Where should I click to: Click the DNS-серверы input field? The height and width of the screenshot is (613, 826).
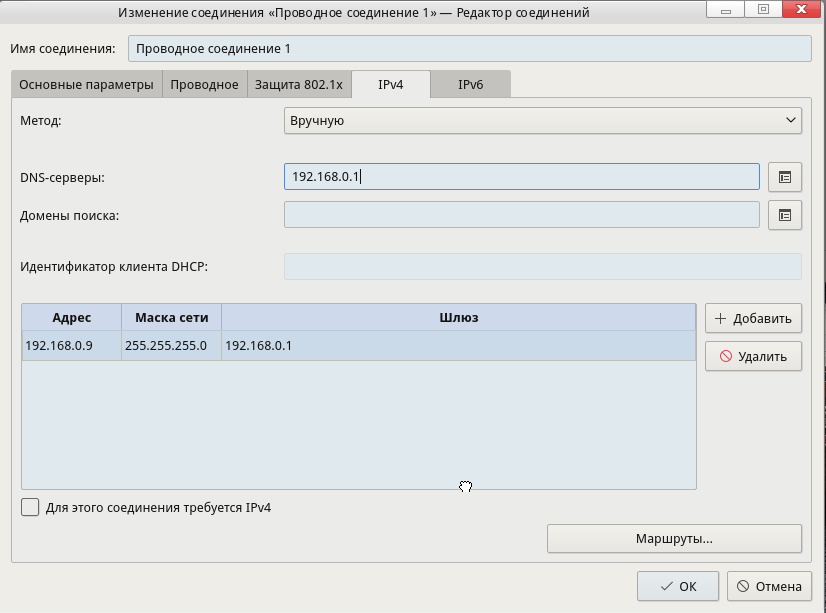tap(521, 177)
